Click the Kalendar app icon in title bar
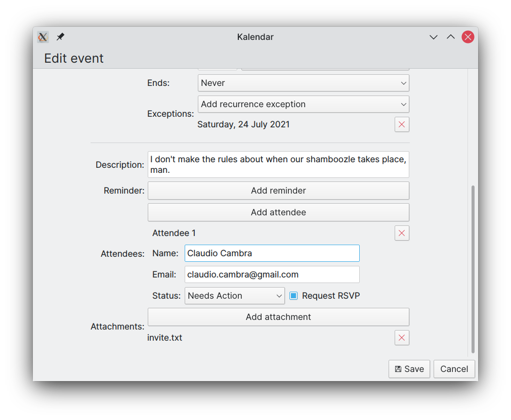This screenshot has height=420, width=511. (42, 37)
